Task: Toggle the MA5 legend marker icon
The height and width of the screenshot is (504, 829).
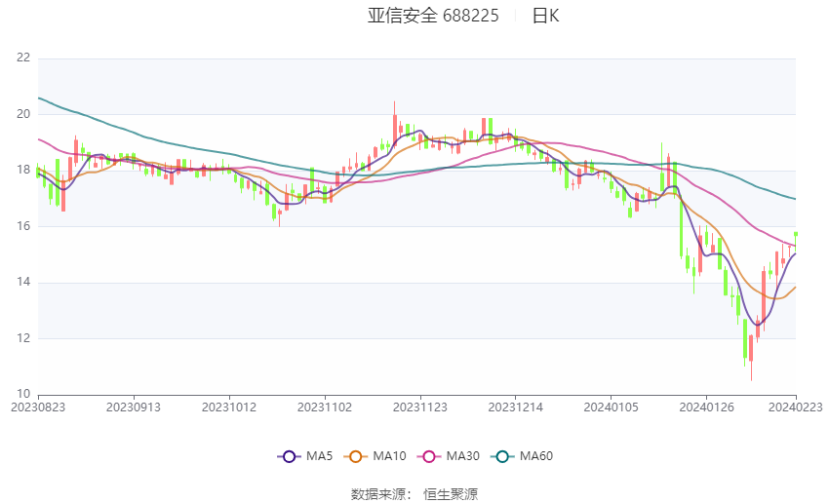Action: 290,456
